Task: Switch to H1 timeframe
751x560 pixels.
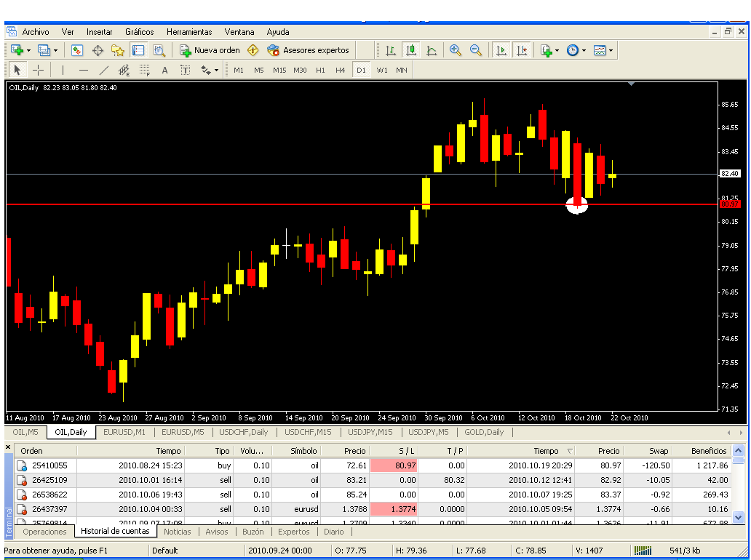Action: pos(320,70)
